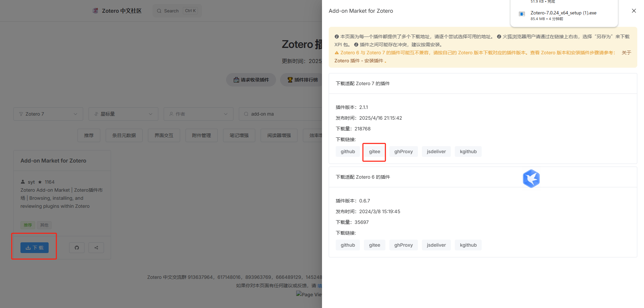Viewport: 644px width, 308px height.
Task: Open the Zotero 插件 - 安装插件 link
Action: (x=359, y=61)
